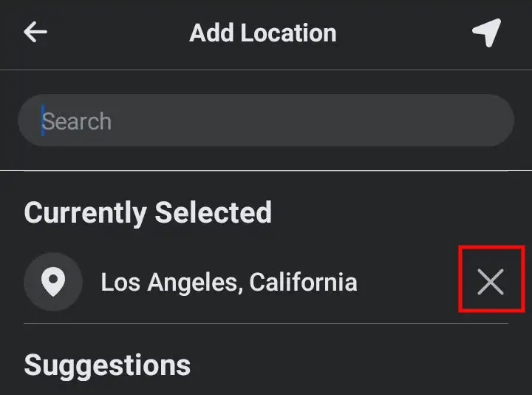Select the Los Angeles, California entry

[x=266, y=282]
